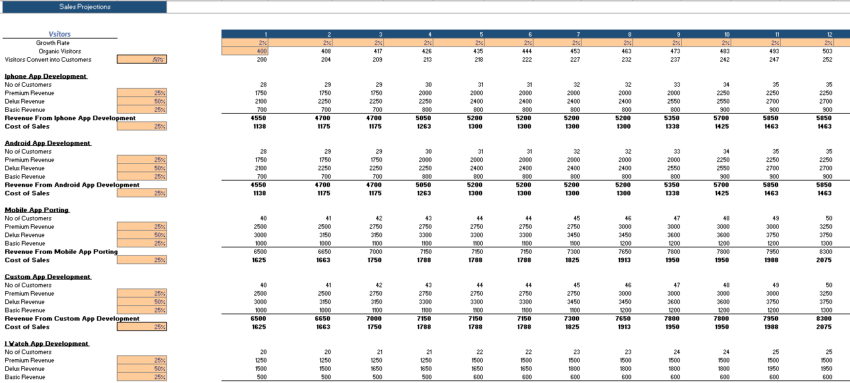Select the Sales Projections title cell
The width and height of the screenshot is (850, 383).
(x=84, y=7)
